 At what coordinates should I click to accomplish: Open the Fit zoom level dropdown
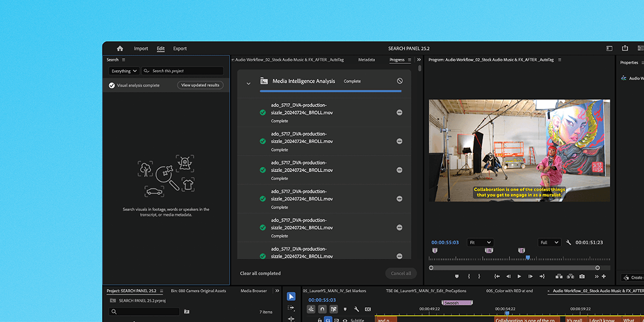pos(480,242)
